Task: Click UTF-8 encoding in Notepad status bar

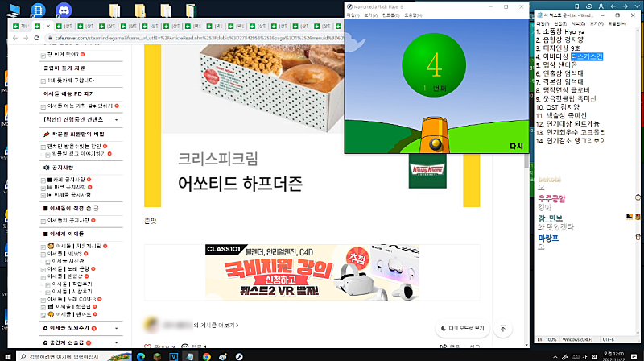Action: [x=608, y=339]
